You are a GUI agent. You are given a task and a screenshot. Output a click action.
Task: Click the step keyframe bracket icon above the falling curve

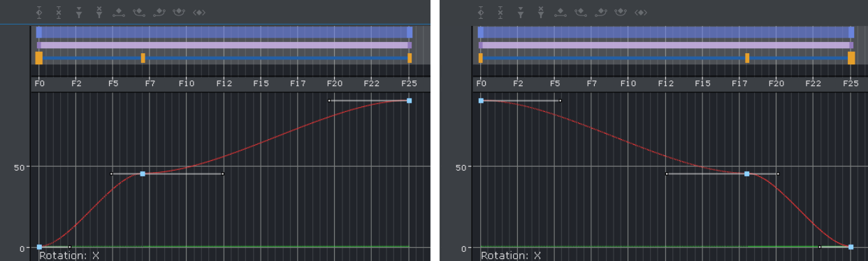pos(641,12)
